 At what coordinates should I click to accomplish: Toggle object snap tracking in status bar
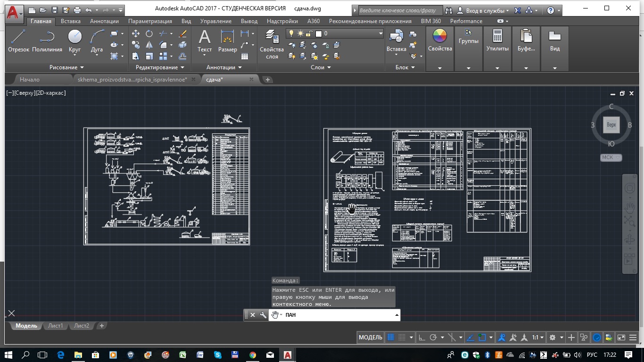click(471, 337)
